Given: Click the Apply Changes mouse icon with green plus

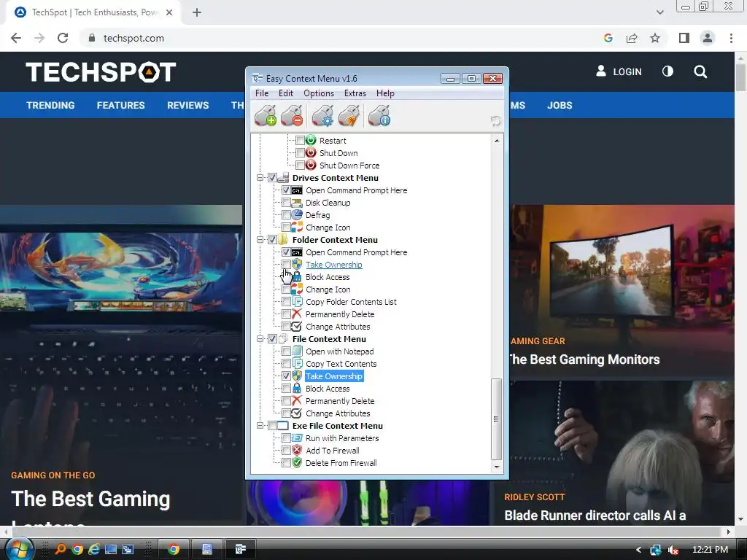Looking at the screenshot, I should point(266,116).
